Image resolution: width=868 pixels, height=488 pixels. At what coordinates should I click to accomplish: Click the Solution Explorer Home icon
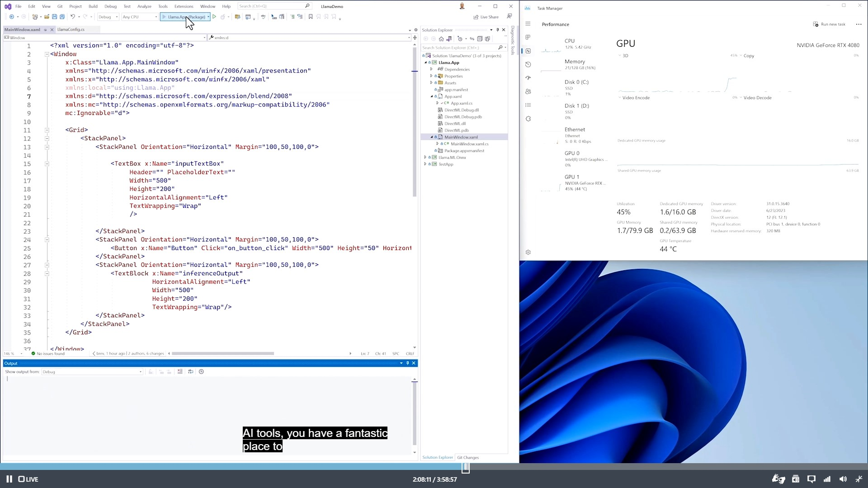click(441, 39)
